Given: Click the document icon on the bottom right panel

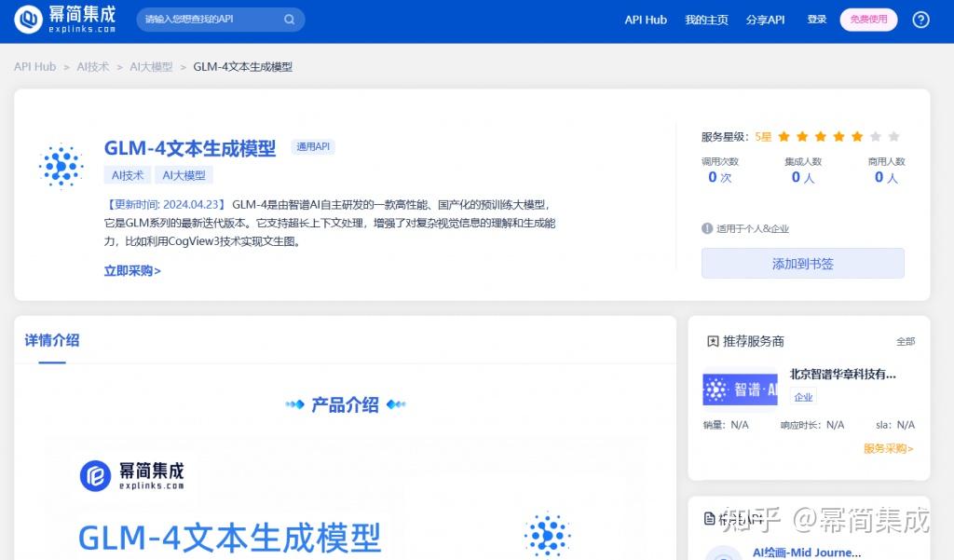Looking at the screenshot, I should (709, 518).
